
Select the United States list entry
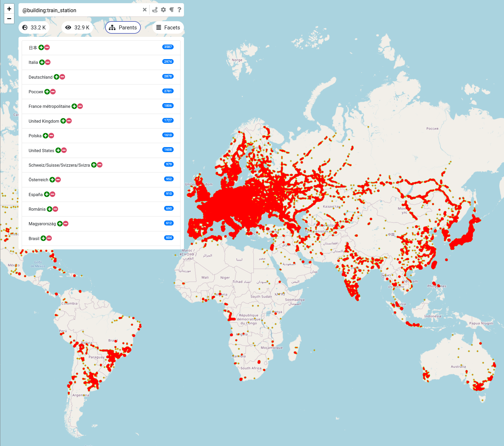tap(41, 151)
